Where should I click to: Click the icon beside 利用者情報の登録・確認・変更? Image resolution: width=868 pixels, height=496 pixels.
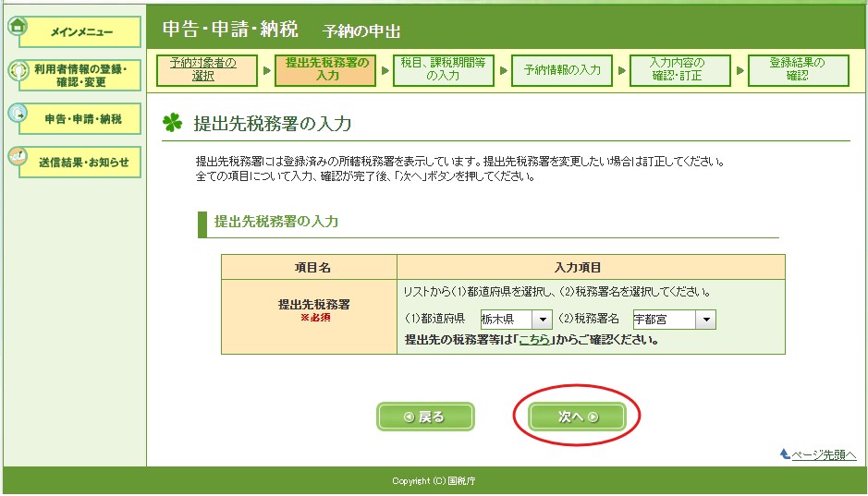coord(18,71)
